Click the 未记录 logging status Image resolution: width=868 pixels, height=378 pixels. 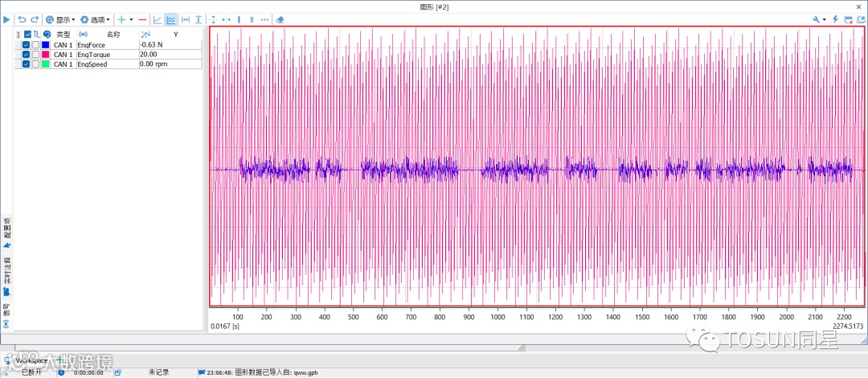coord(159,372)
